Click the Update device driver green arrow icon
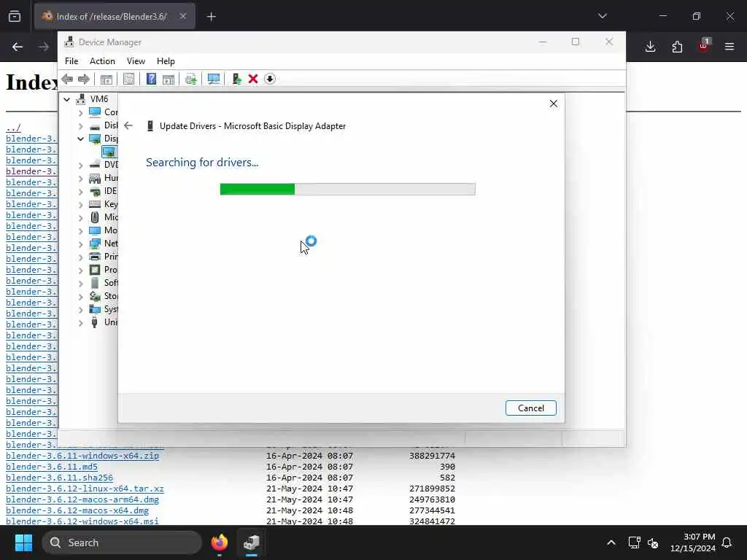The height and width of the screenshot is (560, 747). tap(236, 79)
